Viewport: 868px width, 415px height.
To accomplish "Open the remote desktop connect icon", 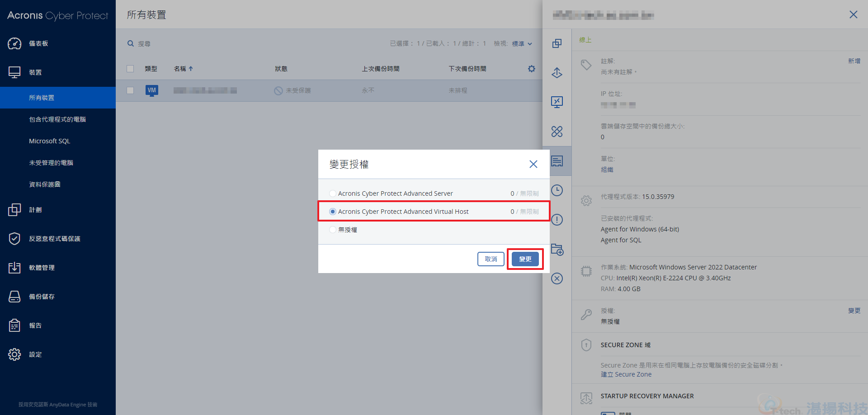I will click(x=557, y=102).
